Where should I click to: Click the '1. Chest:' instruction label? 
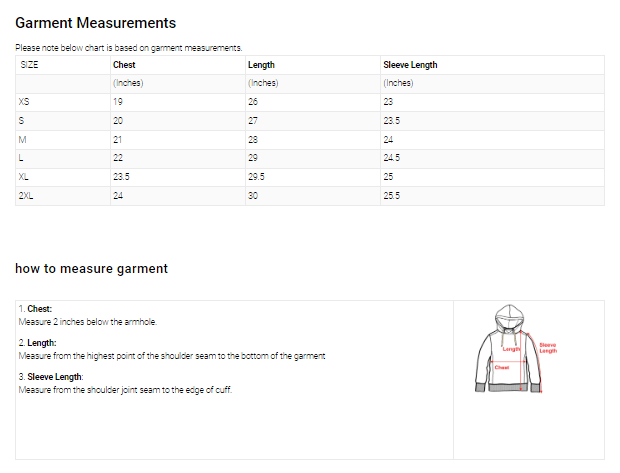point(36,310)
